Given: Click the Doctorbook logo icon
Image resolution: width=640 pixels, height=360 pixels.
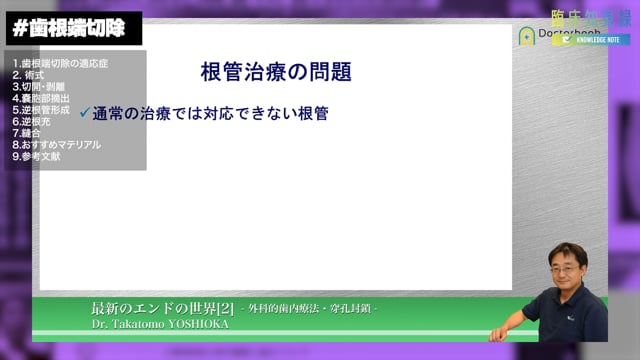Looking at the screenshot, I should (x=527, y=36).
